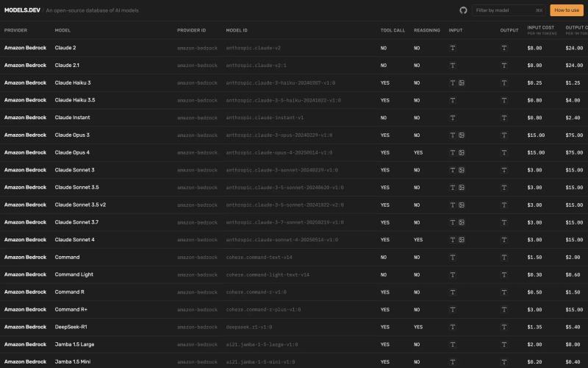The width and height of the screenshot is (588, 368).
Task: Click the NO tool call value for Claude 2
Action: point(383,48)
